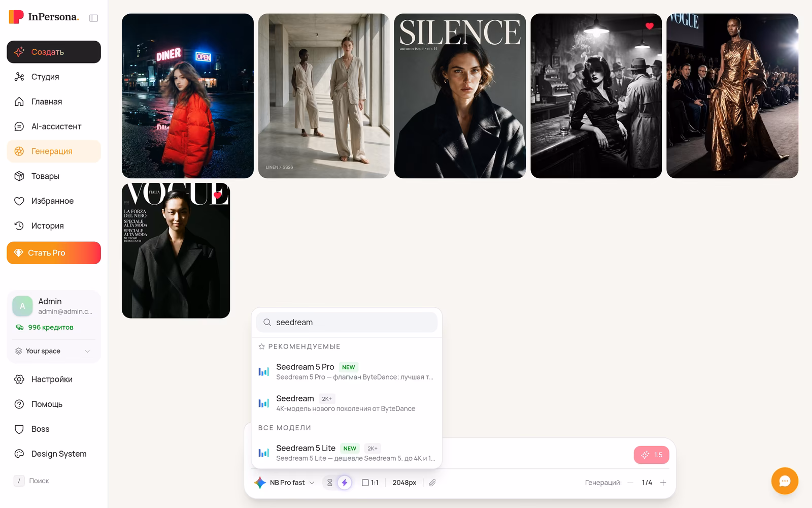Screen dimensions: 812x508
Task: Open AI-ассистент section
Action: [x=54, y=126]
